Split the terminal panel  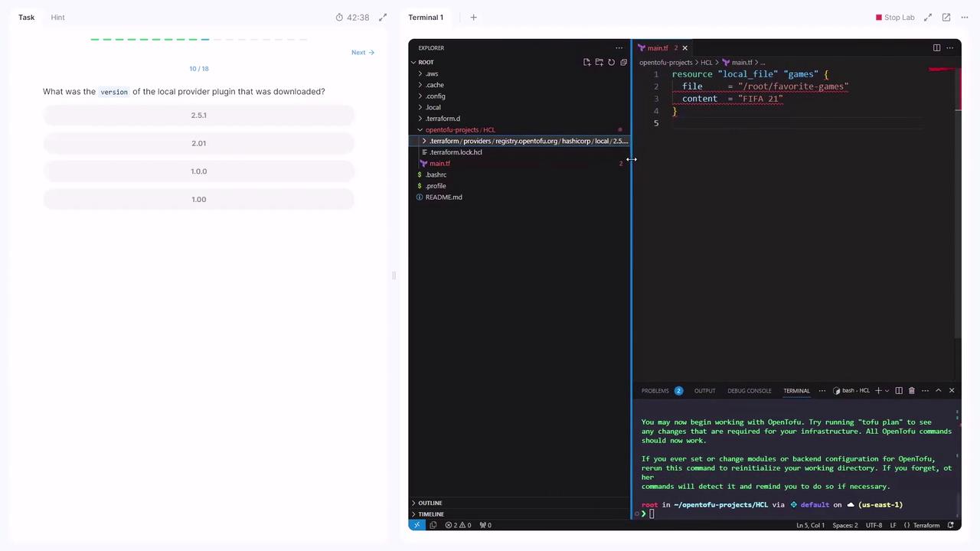coord(899,390)
